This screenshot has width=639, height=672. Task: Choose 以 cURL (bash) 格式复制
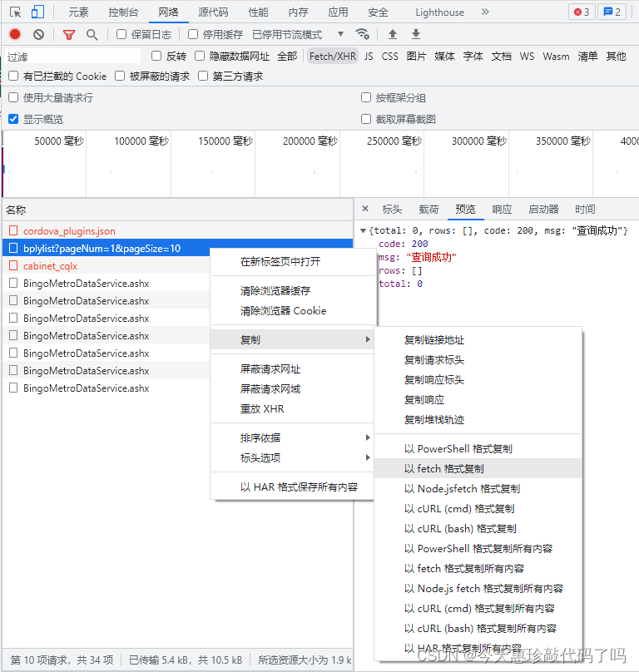(478, 528)
